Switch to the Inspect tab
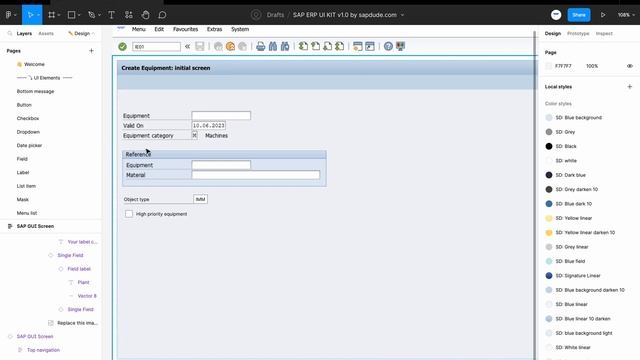 pos(604,33)
